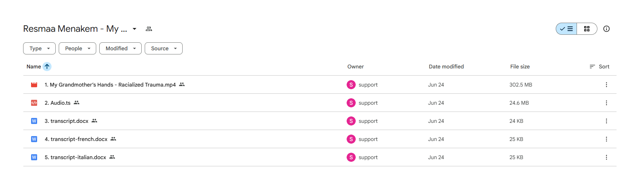Click the Name column header
The height and width of the screenshot is (189, 644).
point(34,67)
